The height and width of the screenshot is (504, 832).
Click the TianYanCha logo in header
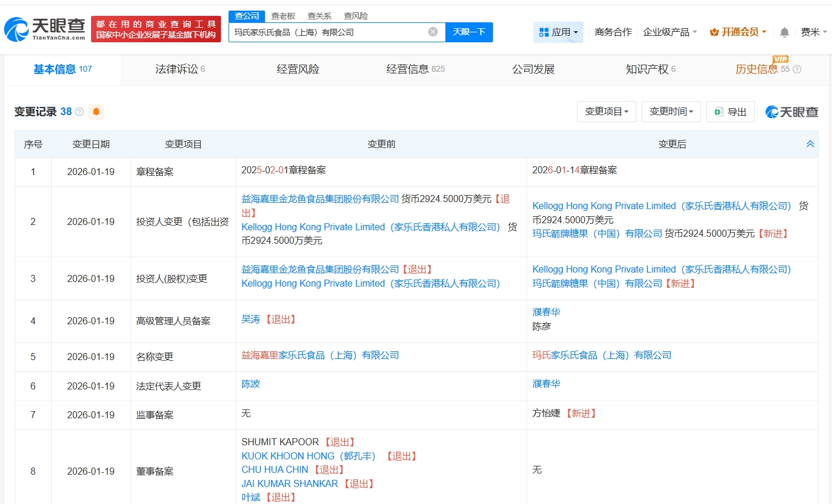(x=45, y=29)
